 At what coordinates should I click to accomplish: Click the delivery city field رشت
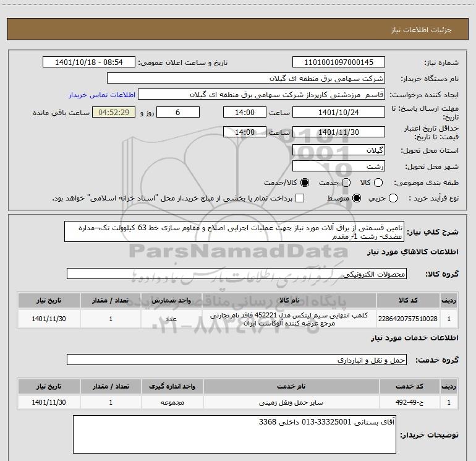pyautogui.click(x=339, y=166)
